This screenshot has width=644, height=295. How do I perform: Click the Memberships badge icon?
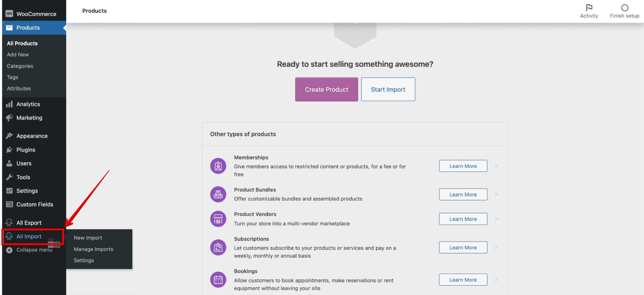(218, 166)
